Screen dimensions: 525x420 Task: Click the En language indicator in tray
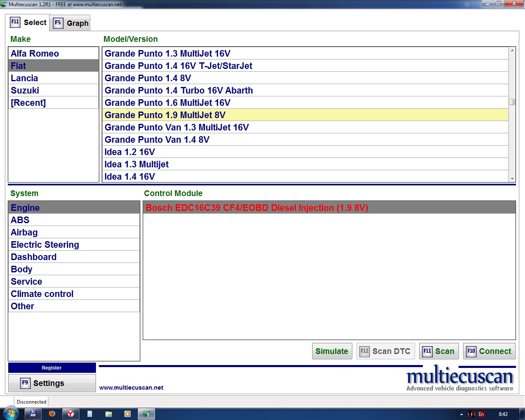(481, 414)
